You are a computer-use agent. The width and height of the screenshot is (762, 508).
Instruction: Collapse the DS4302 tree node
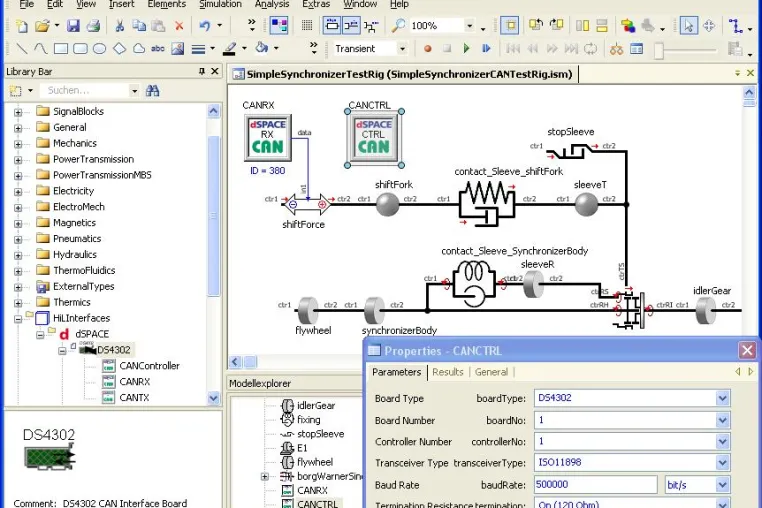(x=62, y=350)
